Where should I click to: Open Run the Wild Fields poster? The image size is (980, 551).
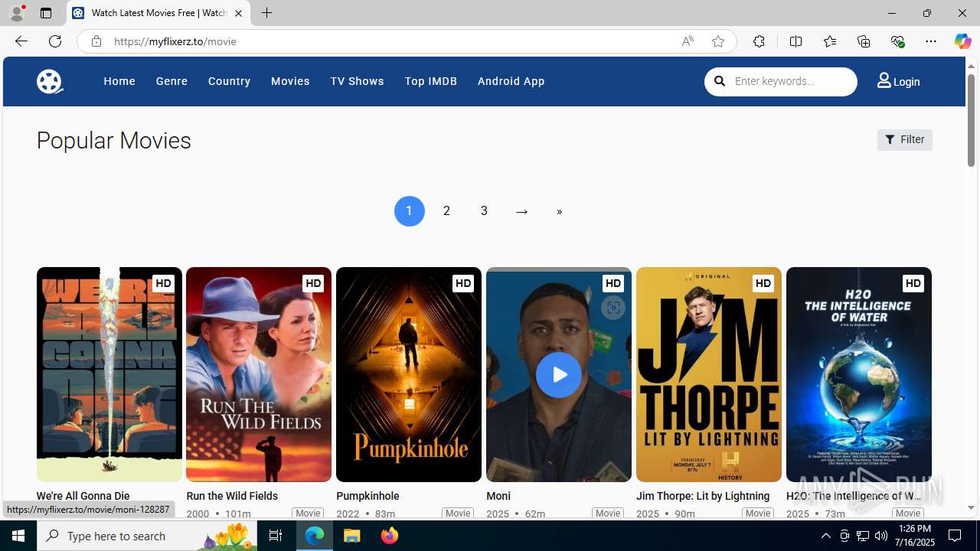(x=259, y=374)
